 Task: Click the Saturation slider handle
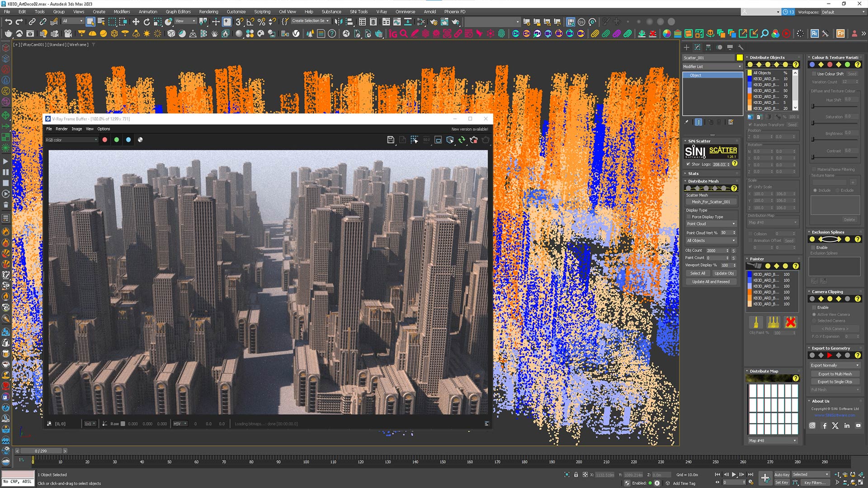813,123
